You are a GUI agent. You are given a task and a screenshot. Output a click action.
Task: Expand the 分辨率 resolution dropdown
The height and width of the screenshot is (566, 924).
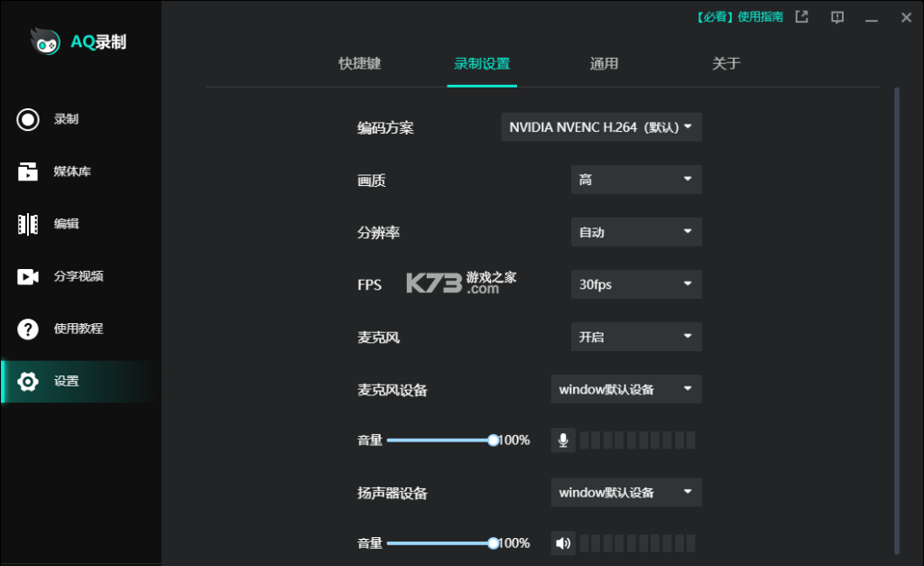(x=636, y=232)
